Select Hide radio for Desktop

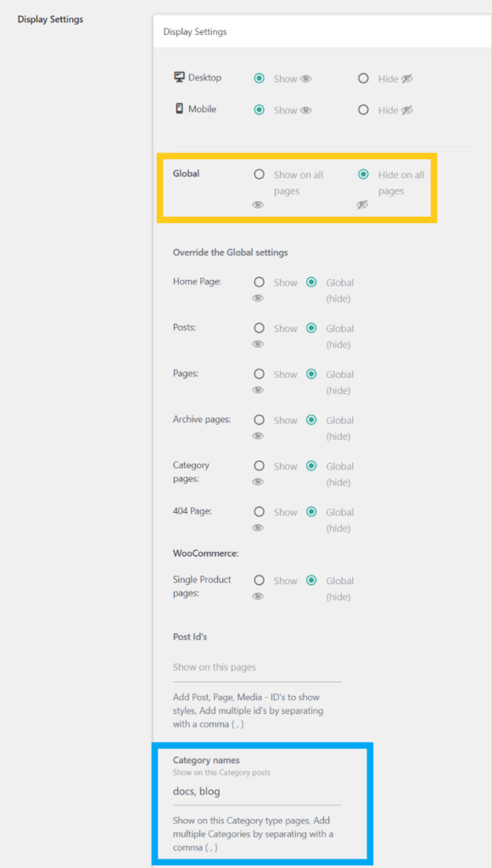(363, 79)
